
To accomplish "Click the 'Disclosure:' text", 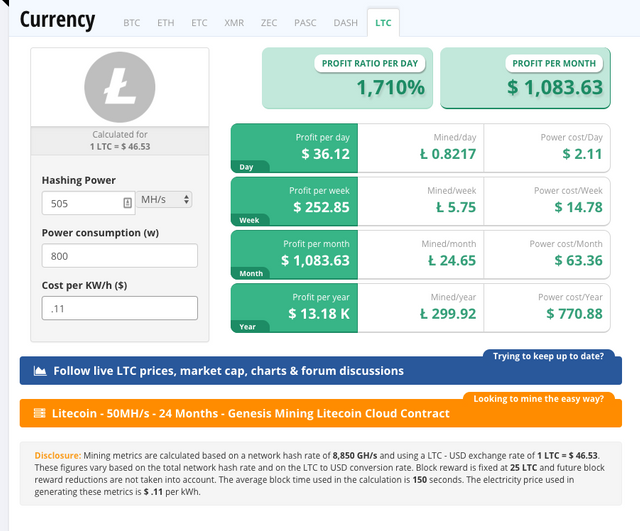I will pyautogui.click(x=58, y=455).
